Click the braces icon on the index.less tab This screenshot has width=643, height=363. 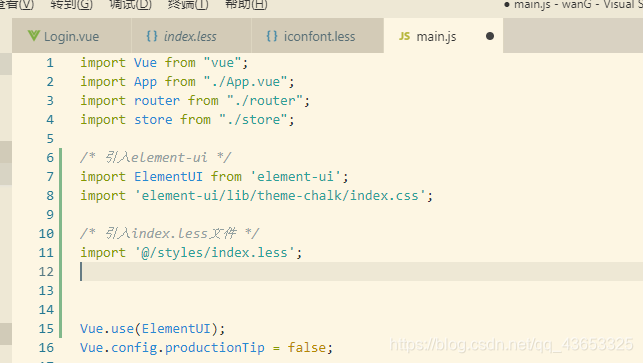(x=152, y=36)
